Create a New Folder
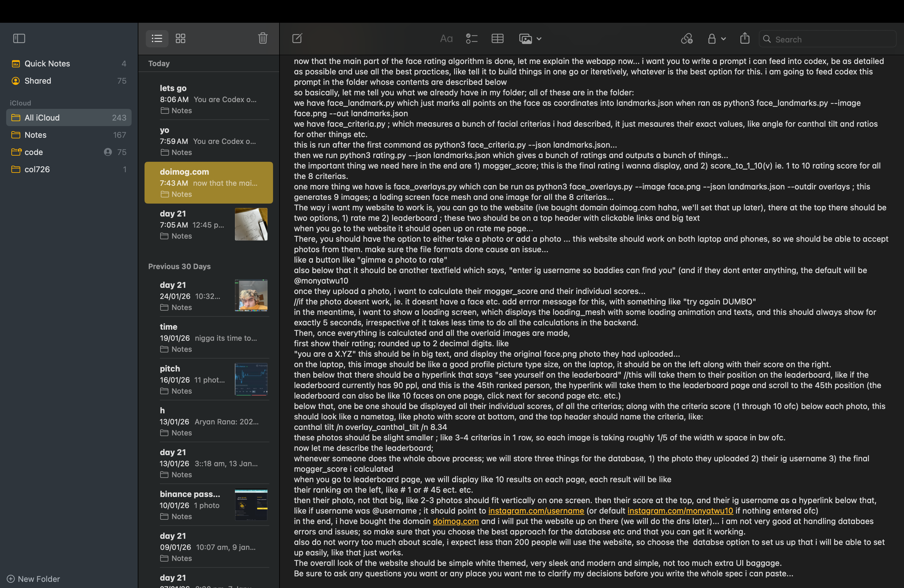904x588 pixels. tap(34, 578)
